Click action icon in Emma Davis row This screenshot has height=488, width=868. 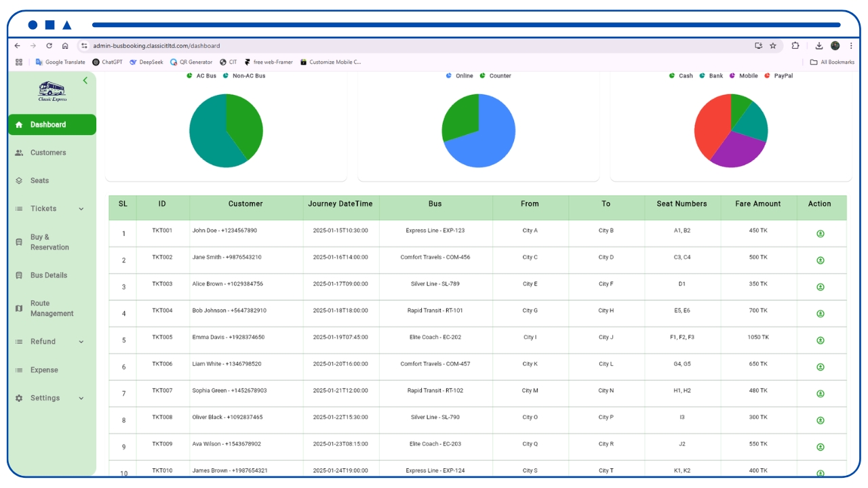[x=821, y=340]
